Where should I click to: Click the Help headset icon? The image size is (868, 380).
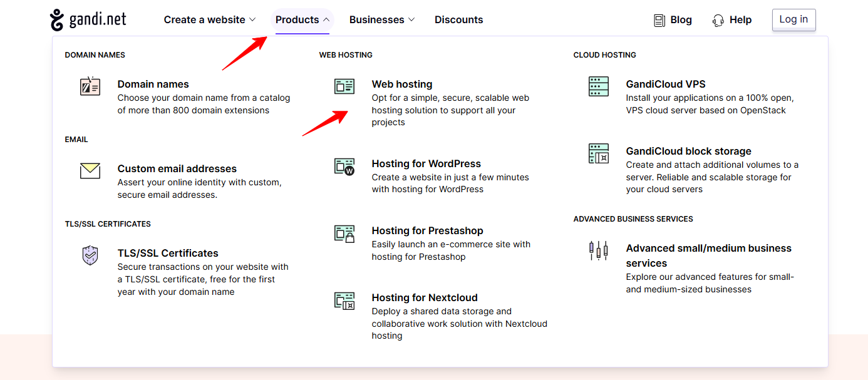[718, 21]
